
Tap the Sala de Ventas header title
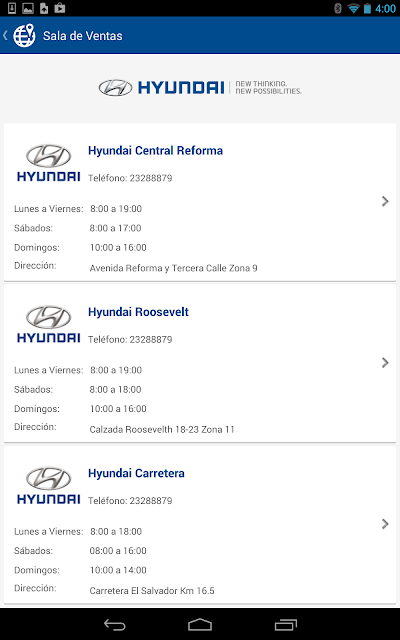(x=83, y=36)
